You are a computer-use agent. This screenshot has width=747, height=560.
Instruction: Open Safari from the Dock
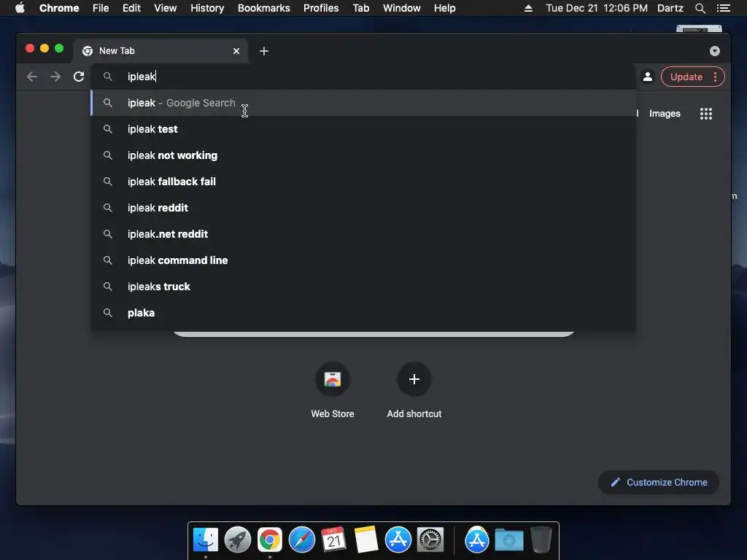click(302, 540)
